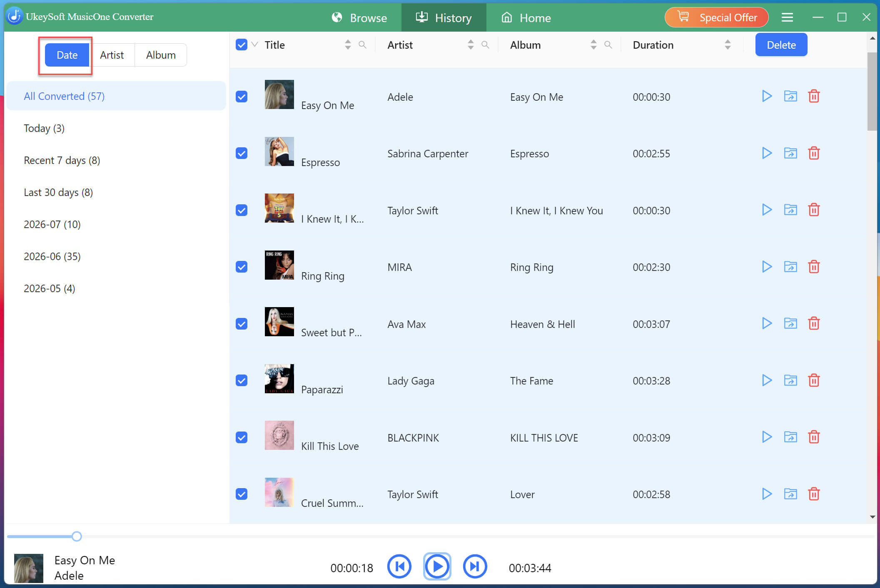Open output folder for Paparazzi
This screenshot has width=880, height=588.
tap(790, 380)
